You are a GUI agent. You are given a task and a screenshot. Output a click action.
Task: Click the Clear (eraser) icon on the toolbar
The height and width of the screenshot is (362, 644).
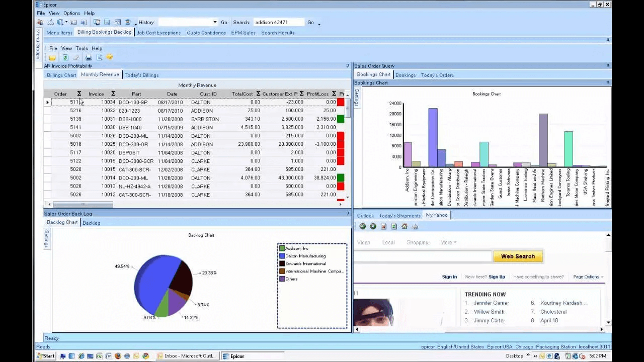pyautogui.click(x=76, y=58)
